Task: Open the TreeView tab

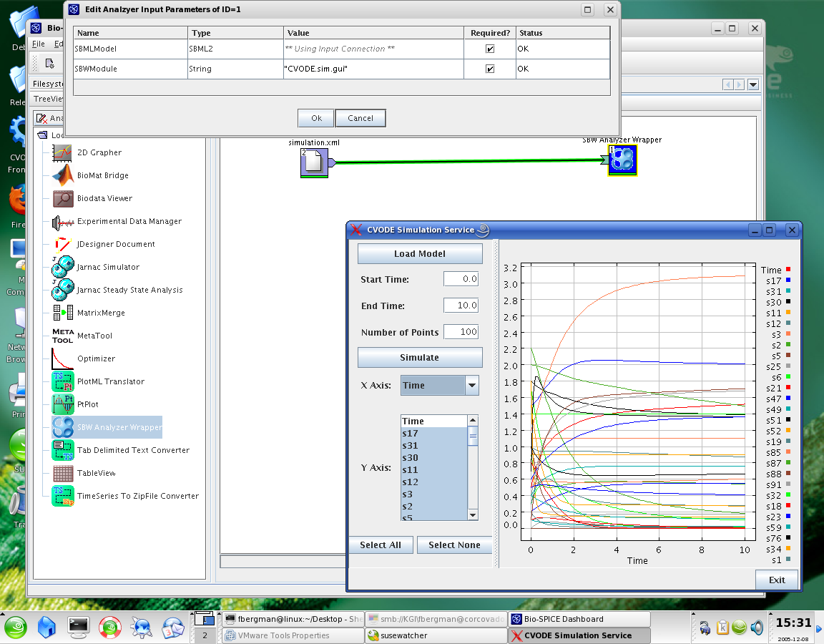Action: (47, 99)
